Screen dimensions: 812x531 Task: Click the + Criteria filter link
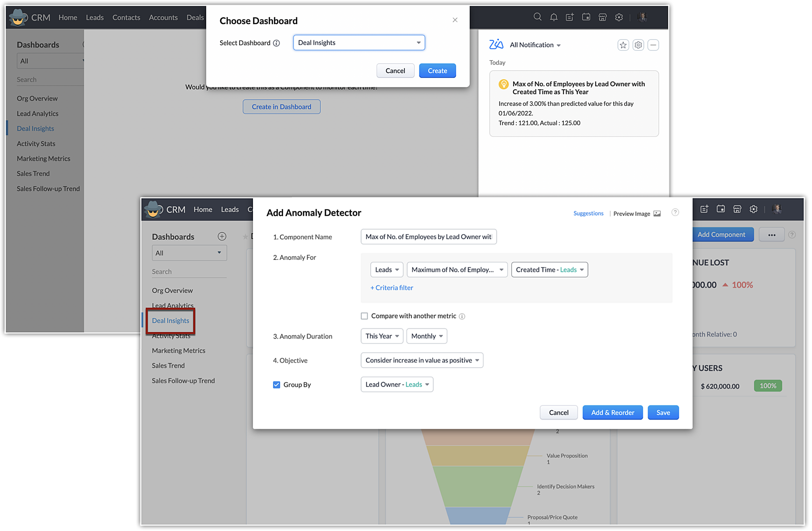pyautogui.click(x=391, y=288)
